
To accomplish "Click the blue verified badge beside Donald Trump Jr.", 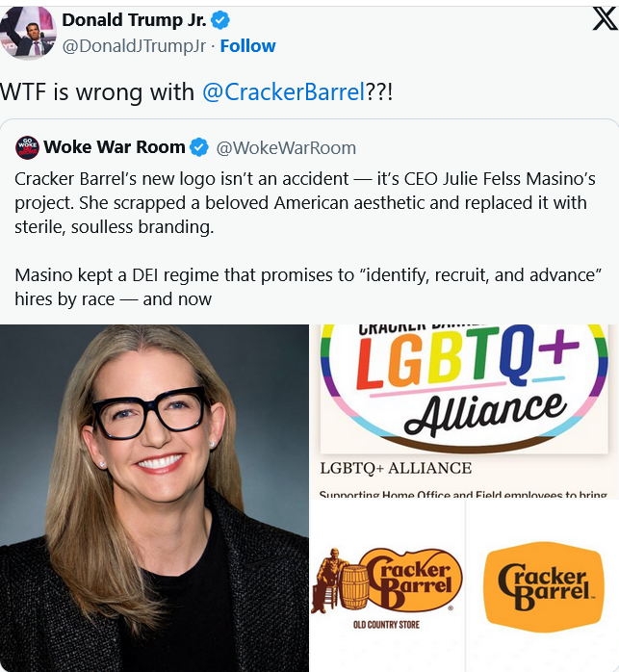I will (x=220, y=20).
